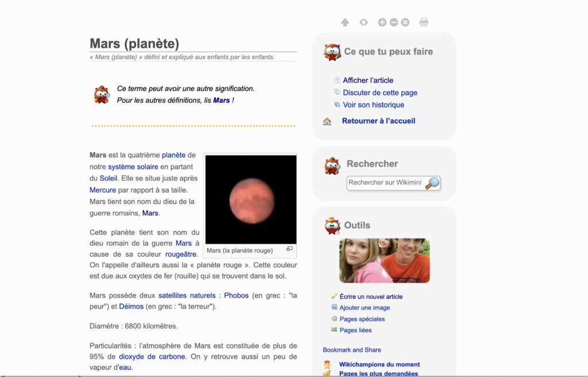This screenshot has width=588, height=377.
Task: Click the printer icon to print page
Action: point(424,22)
